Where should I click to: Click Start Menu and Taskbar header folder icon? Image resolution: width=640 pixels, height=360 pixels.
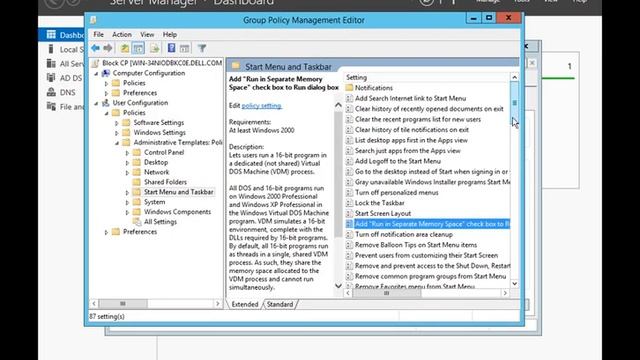[x=236, y=66]
